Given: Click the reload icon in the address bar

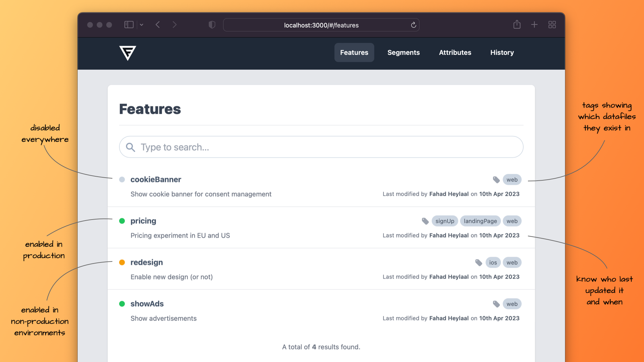Looking at the screenshot, I should coord(413,25).
